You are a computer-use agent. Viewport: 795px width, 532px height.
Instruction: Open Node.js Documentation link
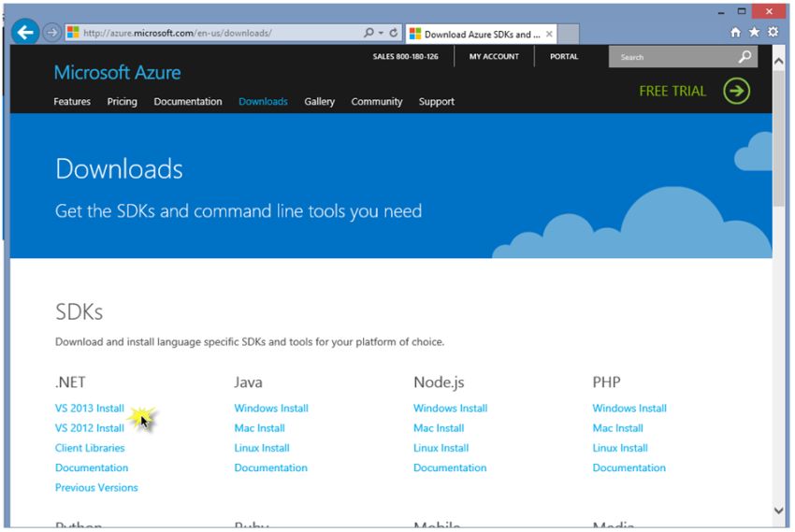click(x=450, y=467)
